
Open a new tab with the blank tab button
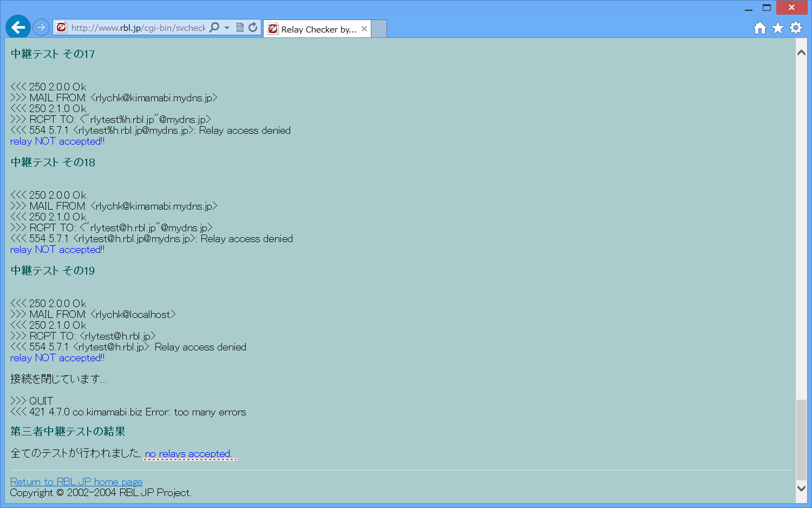pos(379,29)
